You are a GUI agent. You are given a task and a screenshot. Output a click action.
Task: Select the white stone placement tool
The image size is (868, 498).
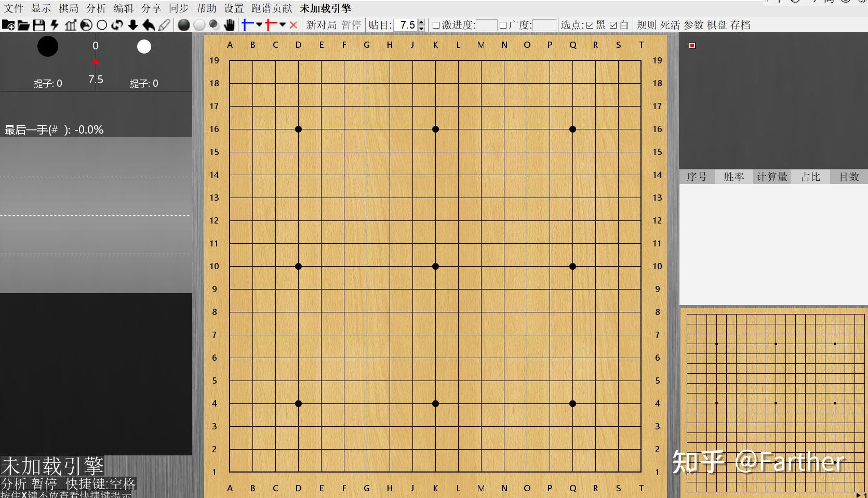pos(199,25)
